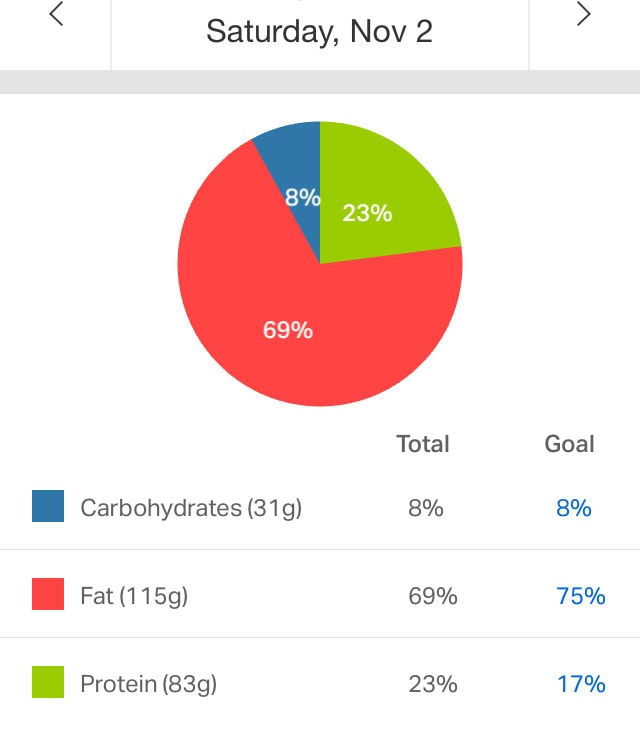Click the blue Carbohydrates legend swatch

[48, 507]
